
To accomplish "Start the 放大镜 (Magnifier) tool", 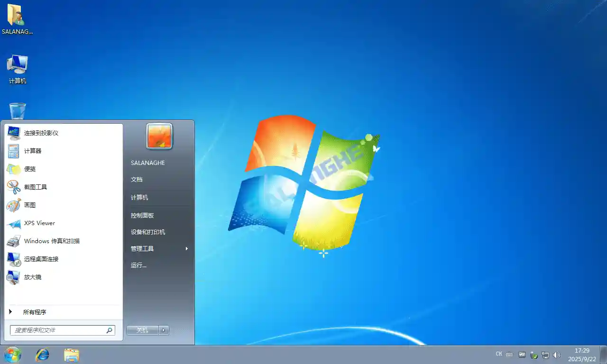I will point(33,277).
